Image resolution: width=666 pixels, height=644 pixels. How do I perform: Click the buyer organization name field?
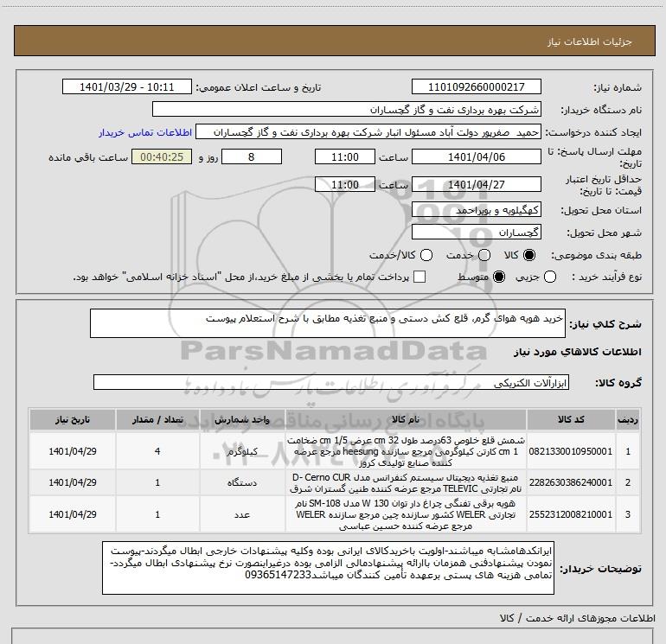click(x=347, y=109)
